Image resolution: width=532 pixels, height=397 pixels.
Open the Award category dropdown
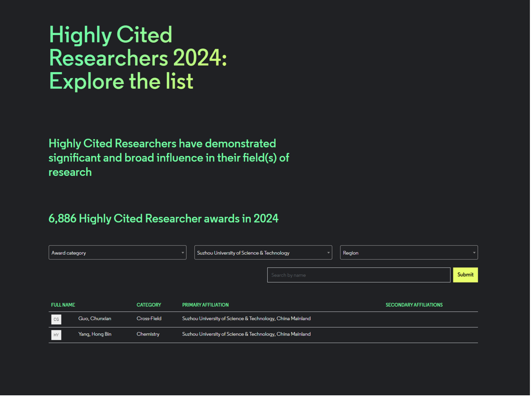118,254
